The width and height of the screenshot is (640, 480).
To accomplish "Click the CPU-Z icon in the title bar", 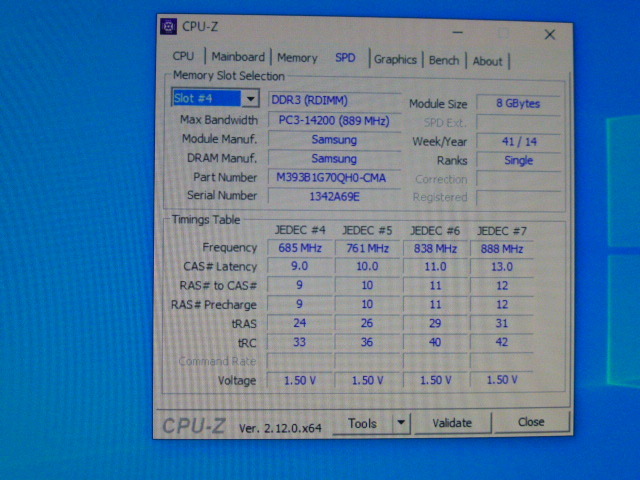I will pyautogui.click(x=169, y=27).
